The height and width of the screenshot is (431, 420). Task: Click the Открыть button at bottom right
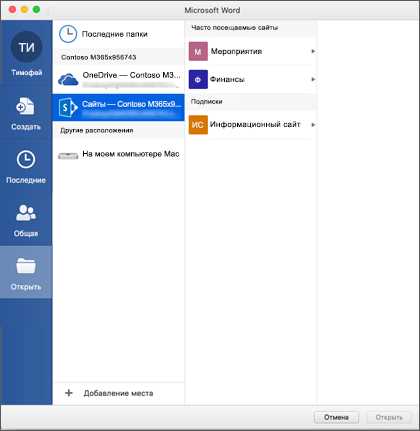tap(389, 417)
